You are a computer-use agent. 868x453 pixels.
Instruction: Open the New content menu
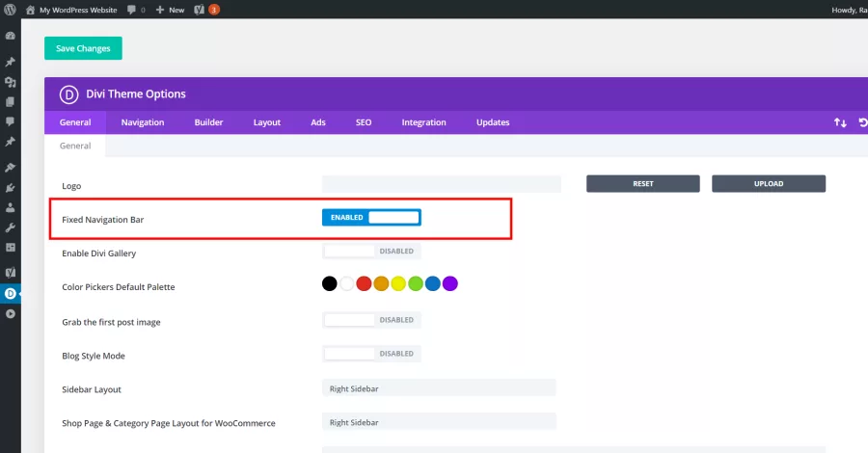point(170,10)
